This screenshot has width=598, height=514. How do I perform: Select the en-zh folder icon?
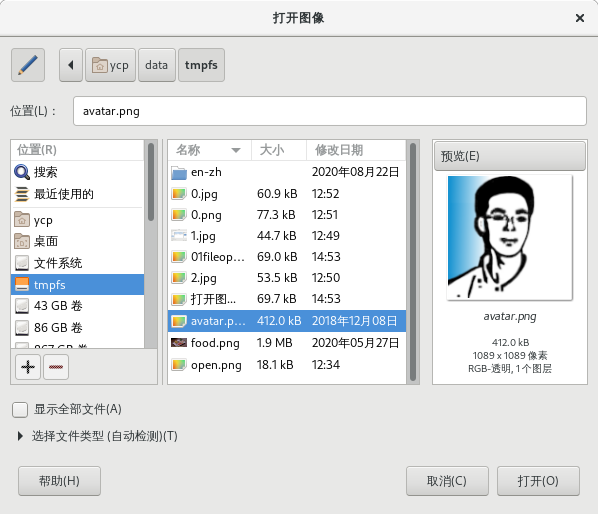178,172
